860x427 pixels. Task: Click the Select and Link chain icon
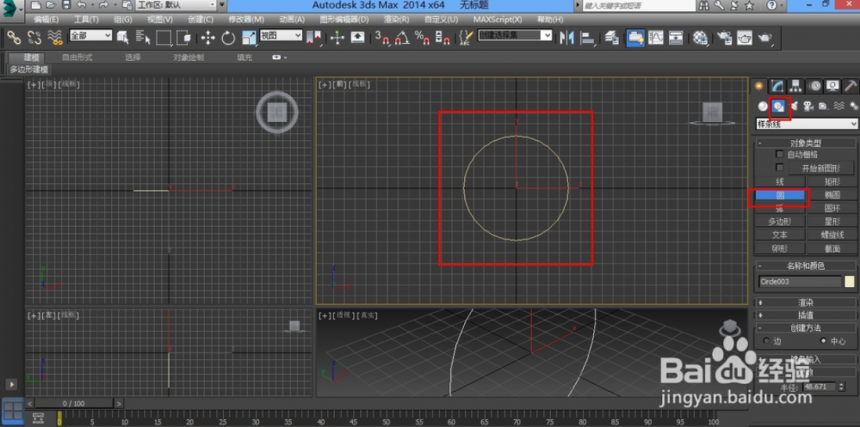(14, 38)
